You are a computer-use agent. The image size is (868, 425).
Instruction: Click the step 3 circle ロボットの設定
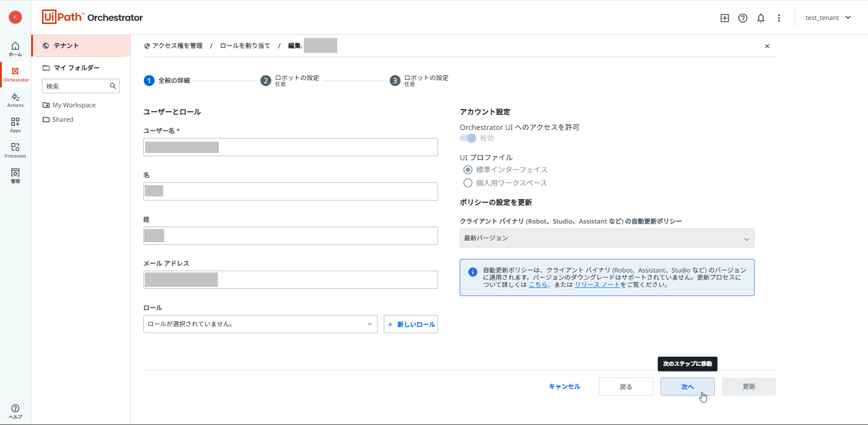click(395, 81)
